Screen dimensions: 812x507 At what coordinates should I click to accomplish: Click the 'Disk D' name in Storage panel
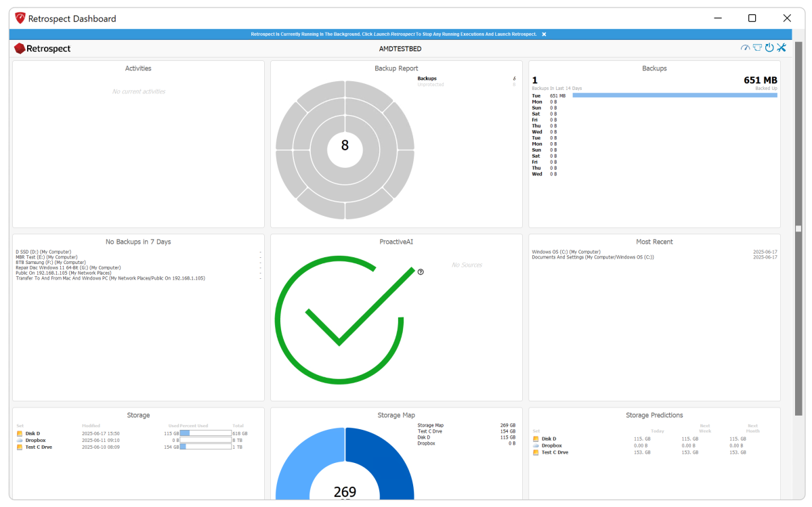[33, 433]
